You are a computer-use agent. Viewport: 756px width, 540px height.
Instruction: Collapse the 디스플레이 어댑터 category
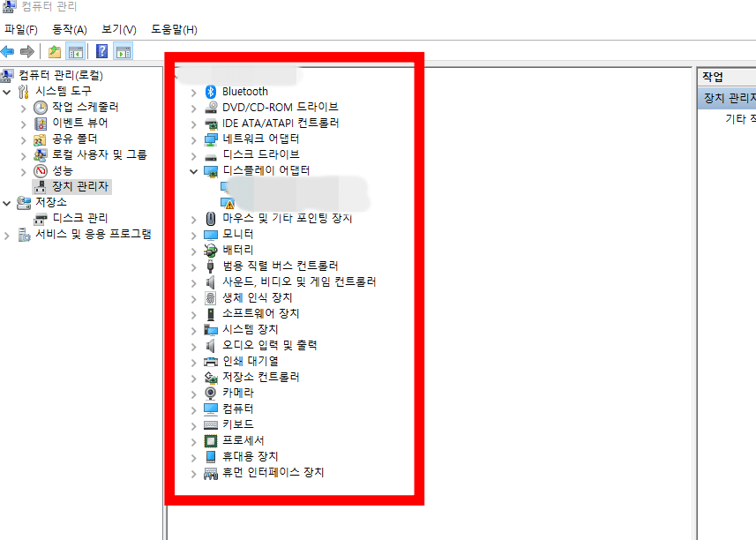[193, 171]
